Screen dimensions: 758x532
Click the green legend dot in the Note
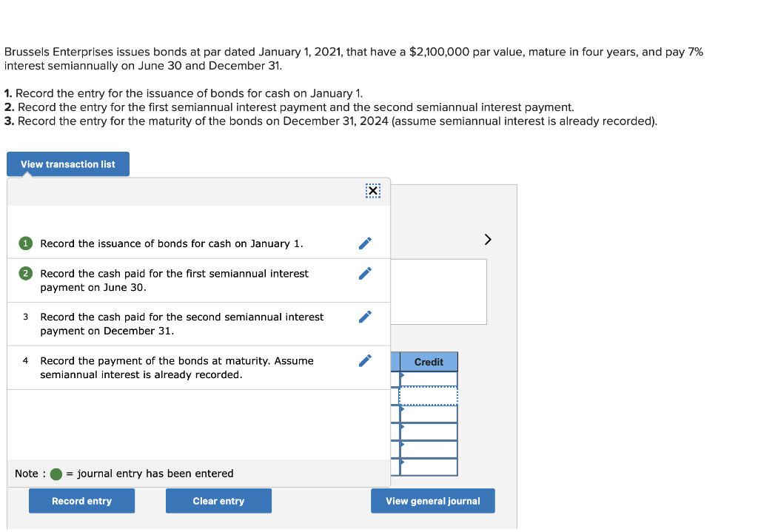coord(56,474)
